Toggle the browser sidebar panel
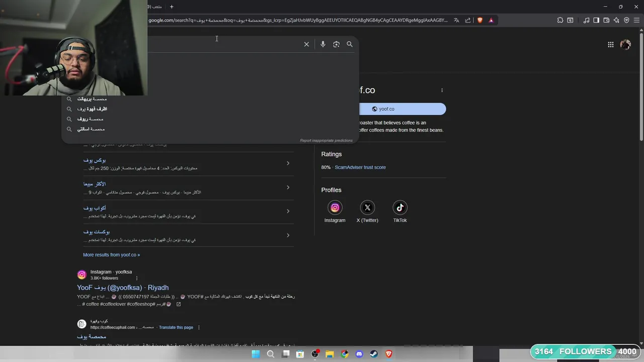 pos(596,20)
